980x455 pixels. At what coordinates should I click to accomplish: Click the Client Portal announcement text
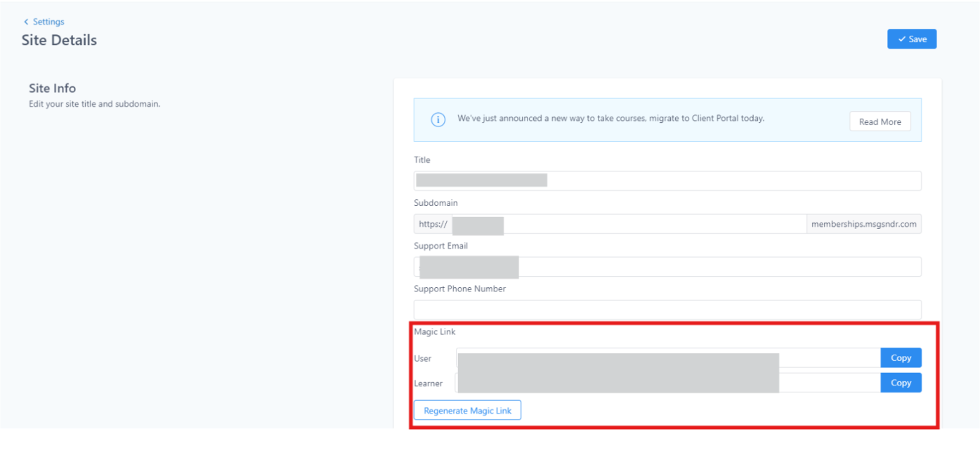[610, 119]
